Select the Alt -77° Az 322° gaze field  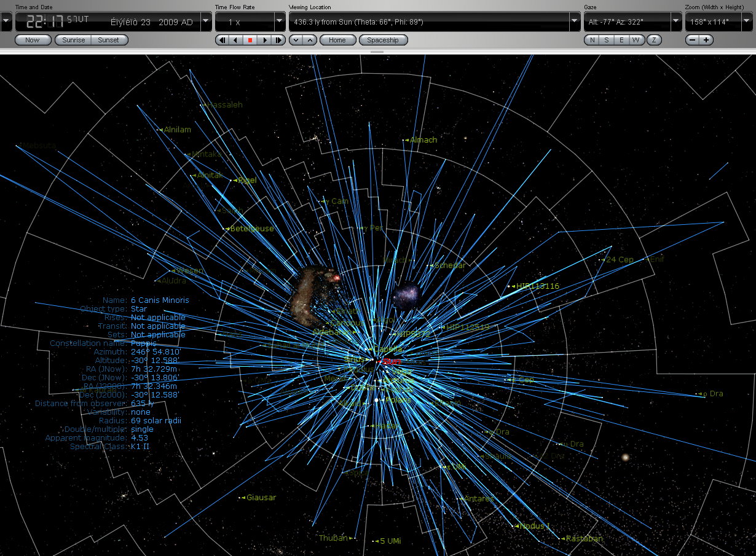point(627,22)
